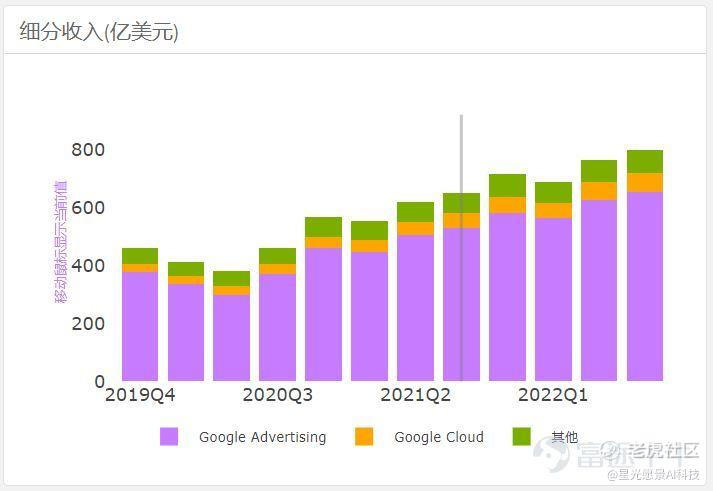Click the rightmost bar's green segment
The height and width of the screenshot is (491, 713).
645,162
